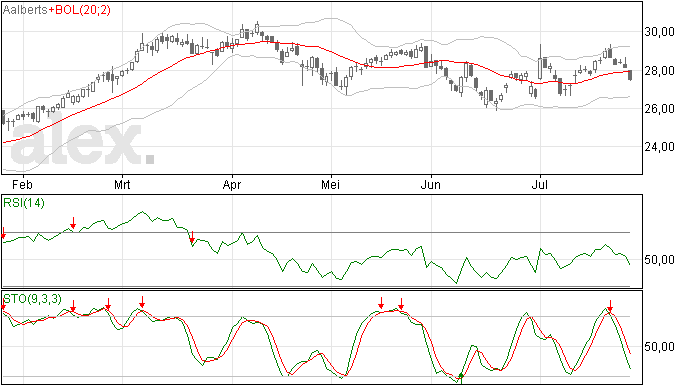Click the Feb month label
The width and height of the screenshot is (690, 387).
[x=22, y=184]
